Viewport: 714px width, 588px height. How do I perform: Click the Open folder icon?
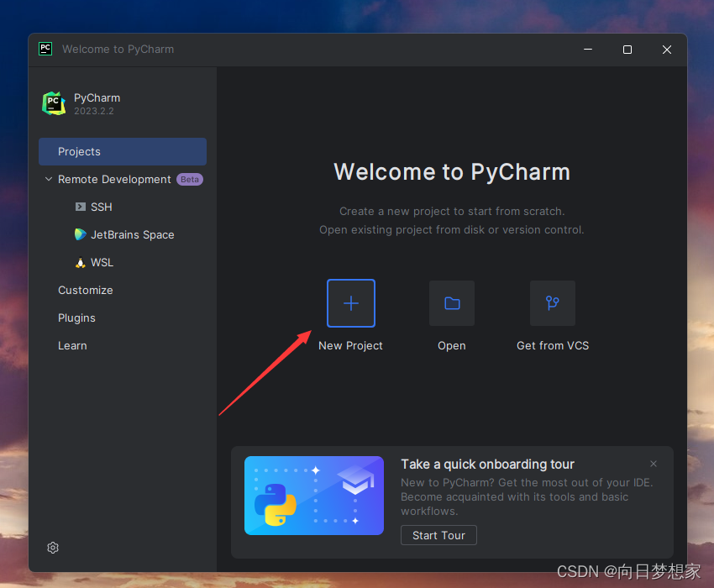(x=452, y=303)
